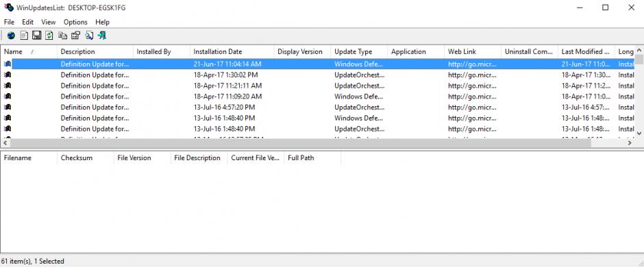Refresh the updates list via green arrows icon
This screenshot has width=644, height=267.
pos(49,36)
